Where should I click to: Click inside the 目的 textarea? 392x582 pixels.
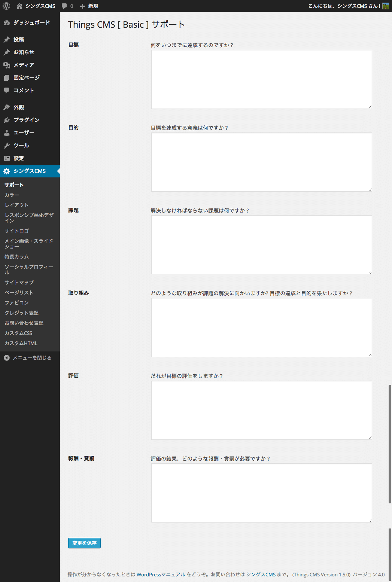click(262, 162)
